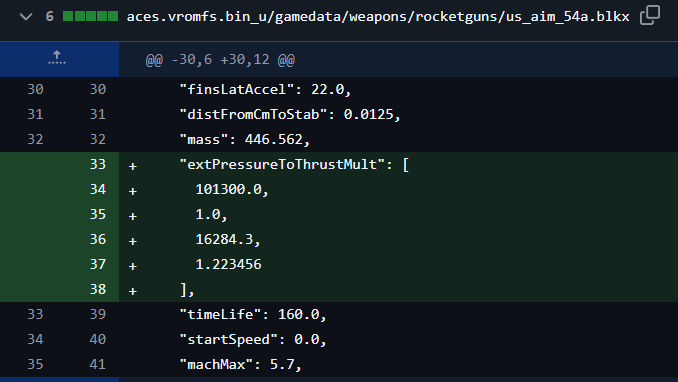
Task: Click the added value 1.0 on line 35
Action: pyautogui.click(x=211, y=215)
